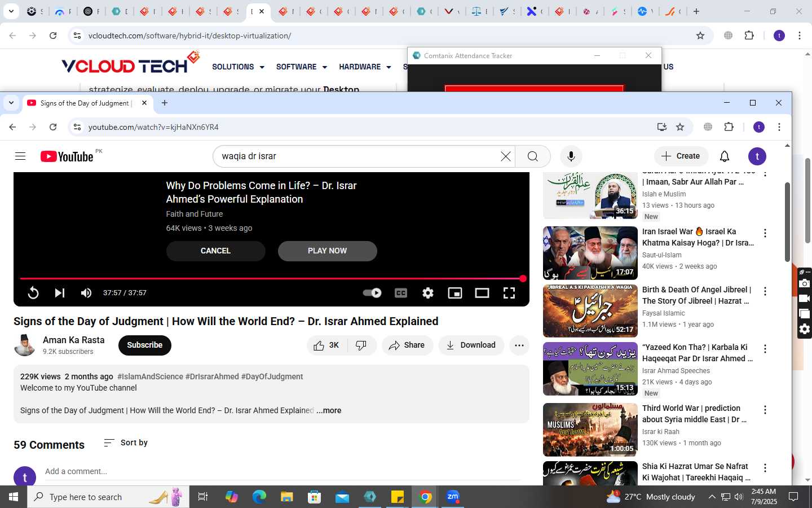Open the Sort by comments dropdown
Viewport: 812px width, 508px height.
[x=126, y=443]
